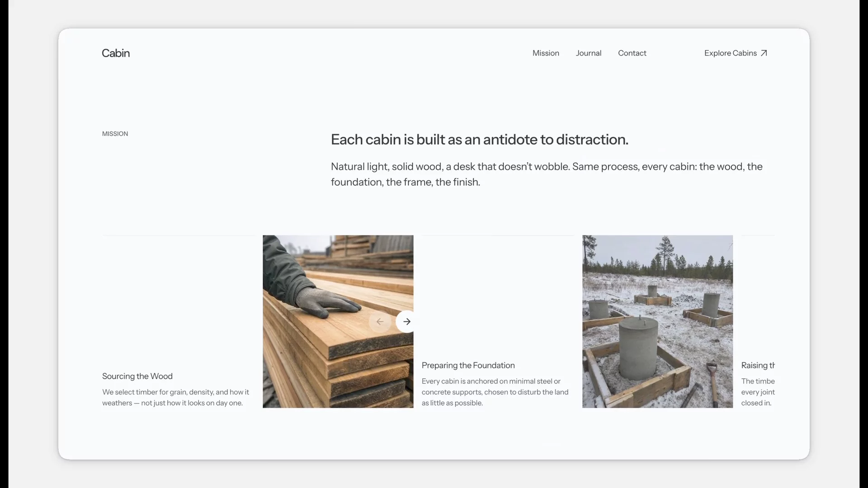Viewport: 868px width, 488px height.
Task: Open the stacked wood planks photo
Action: [338, 321]
